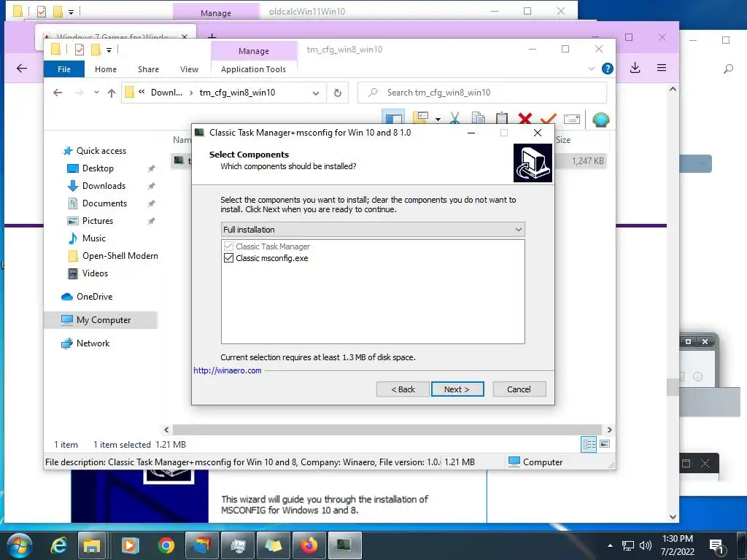
Task: Open Desktop in Quick access
Action: (x=98, y=168)
